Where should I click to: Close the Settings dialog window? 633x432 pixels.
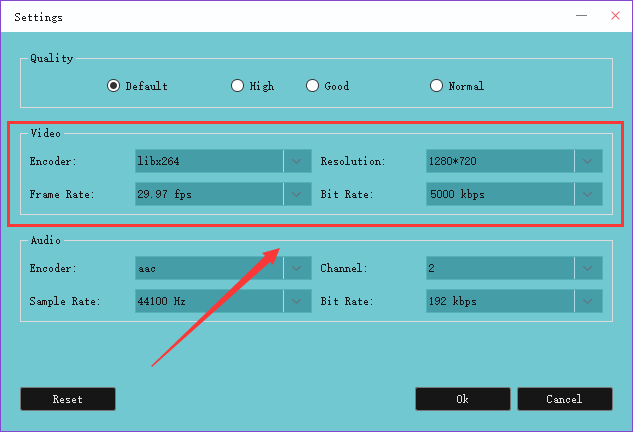612,16
